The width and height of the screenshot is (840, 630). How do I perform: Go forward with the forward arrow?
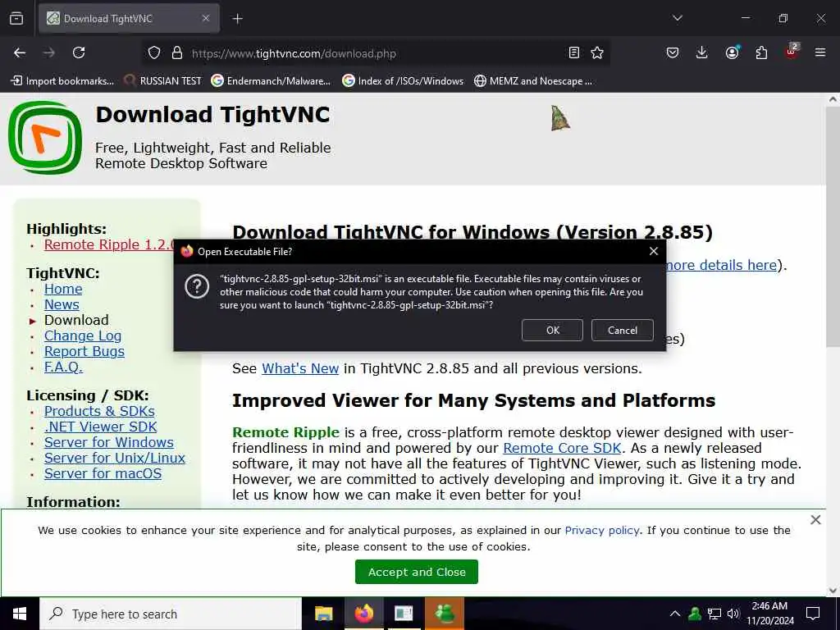click(49, 52)
